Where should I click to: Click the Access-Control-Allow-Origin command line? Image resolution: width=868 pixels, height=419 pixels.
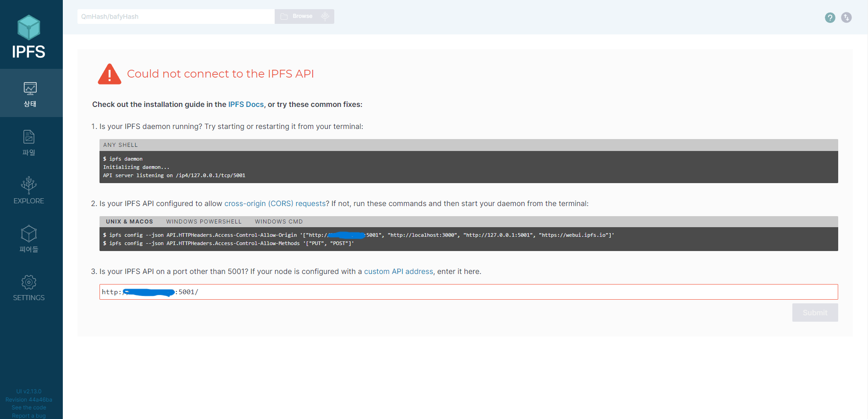tap(359, 235)
